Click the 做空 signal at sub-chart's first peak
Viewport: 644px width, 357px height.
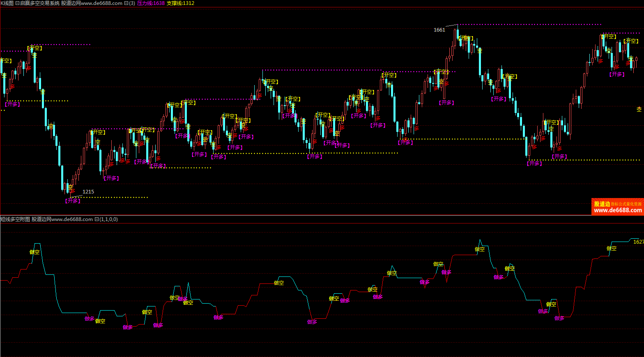[34, 252]
